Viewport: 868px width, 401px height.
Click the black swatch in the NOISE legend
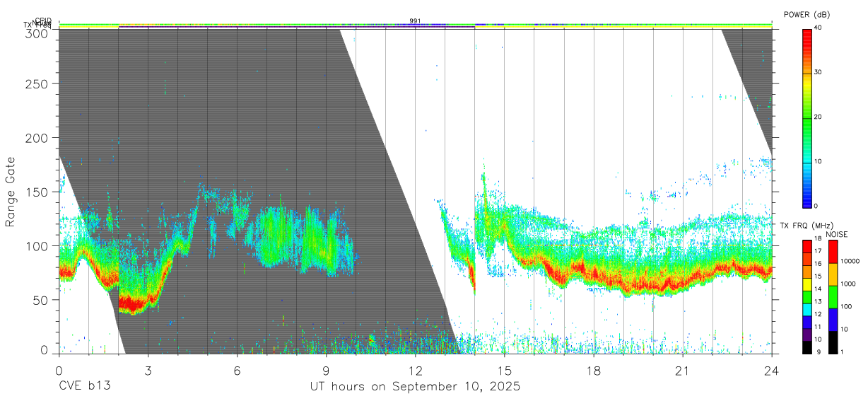click(833, 342)
